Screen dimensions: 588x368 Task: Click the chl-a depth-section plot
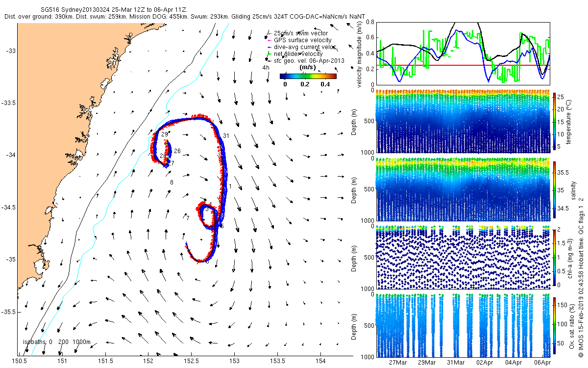(463, 258)
